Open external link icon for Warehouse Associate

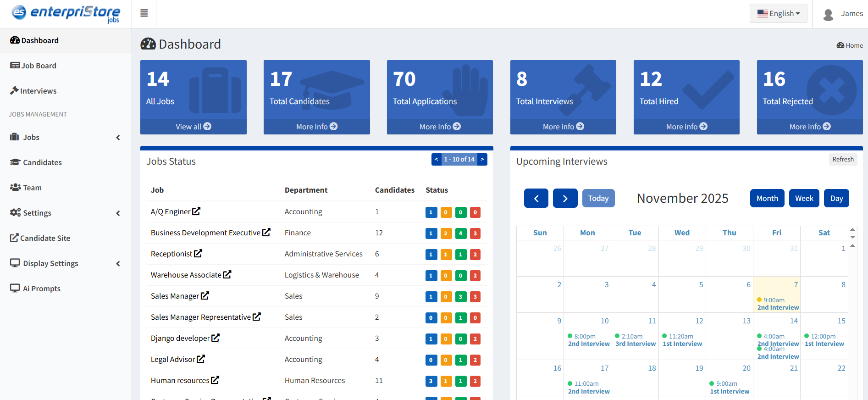(x=227, y=275)
